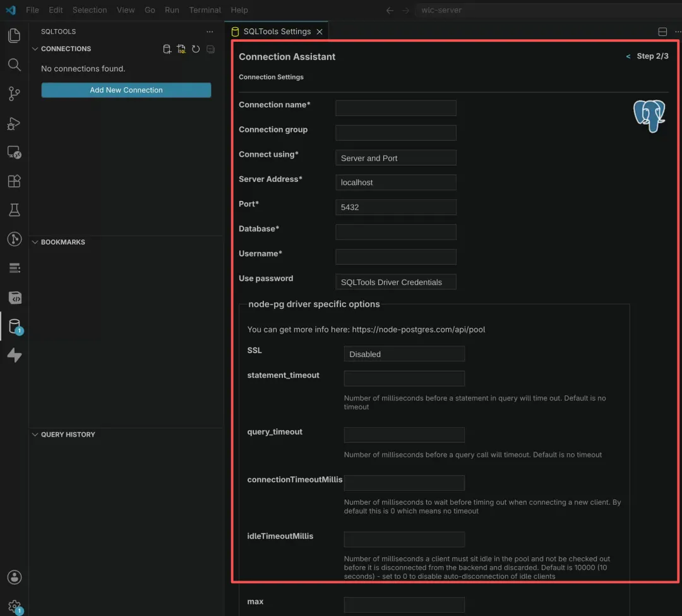This screenshot has width=682, height=616.
Task: Open the Go menu
Action: pyautogui.click(x=150, y=10)
